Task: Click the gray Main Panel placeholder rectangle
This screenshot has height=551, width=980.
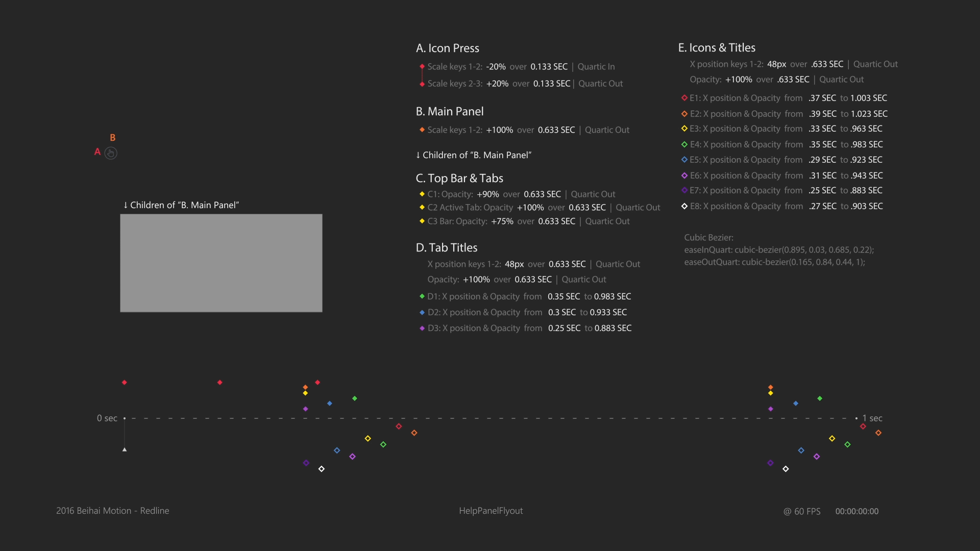Action: tap(221, 263)
